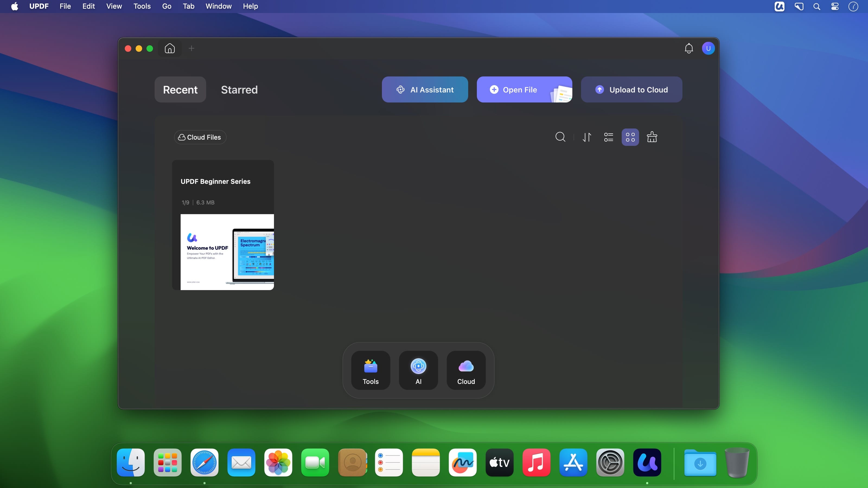Add a new tab with plus icon
Viewport: 868px width, 488px height.
[192, 49]
